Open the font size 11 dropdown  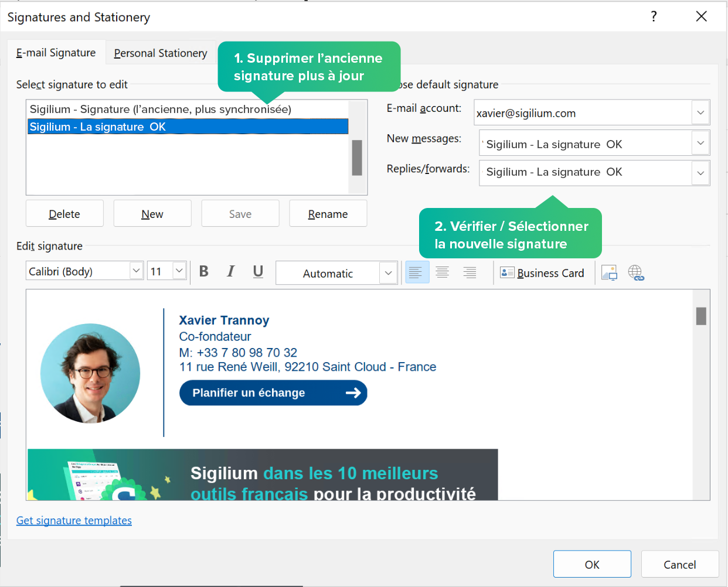pos(179,271)
